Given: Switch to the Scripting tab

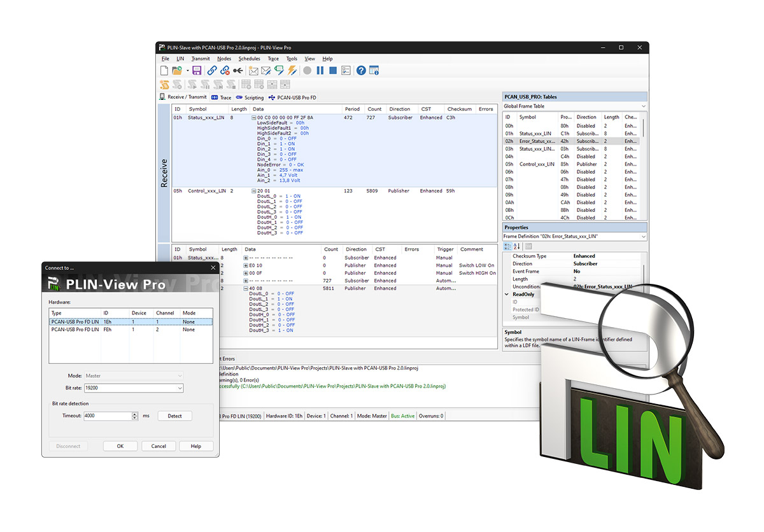Looking at the screenshot, I should tap(250, 97).
